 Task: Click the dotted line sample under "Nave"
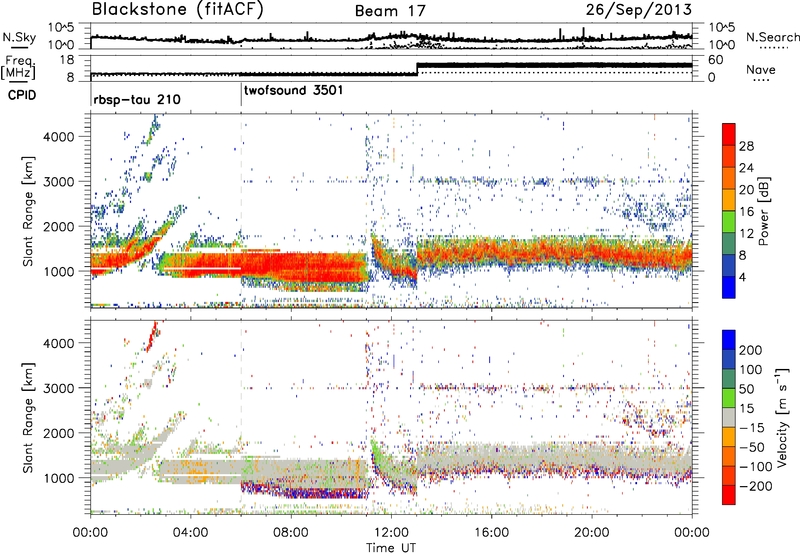762,80
